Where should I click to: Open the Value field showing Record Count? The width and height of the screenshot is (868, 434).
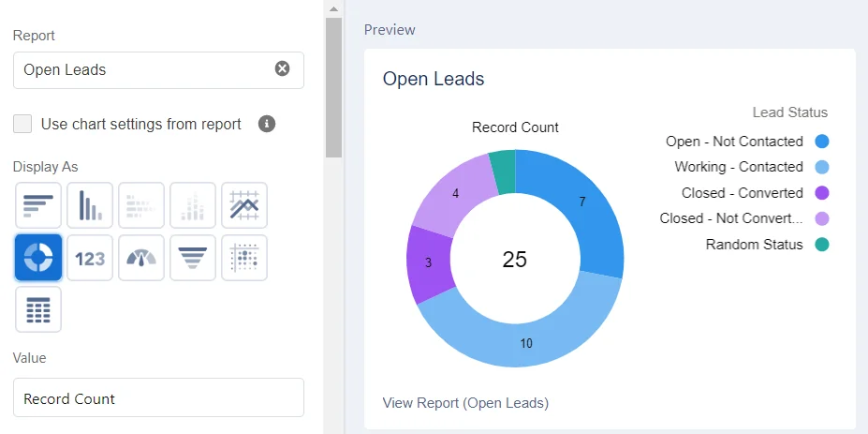[x=158, y=397]
